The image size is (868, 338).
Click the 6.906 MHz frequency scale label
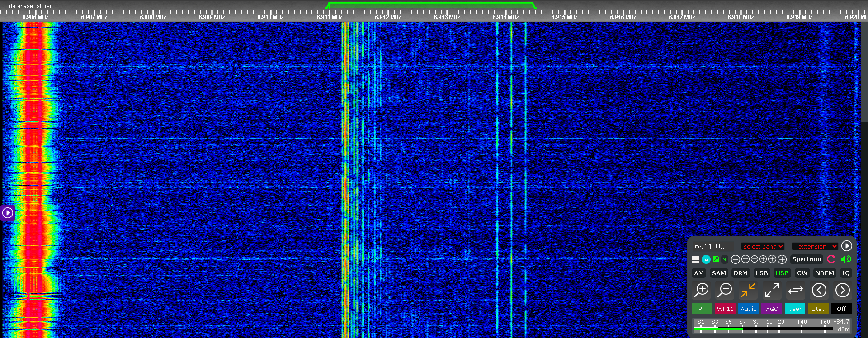point(35,17)
